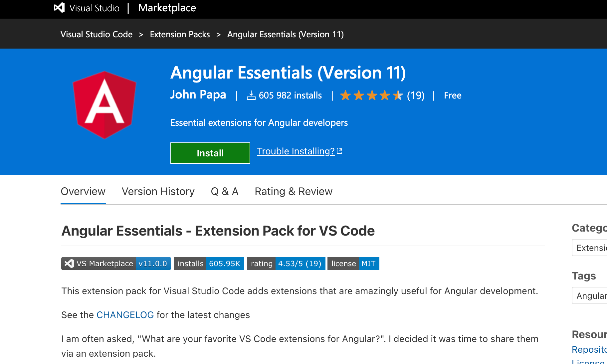Open the Marketplace home link
607x364 pixels.
point(167,8)
